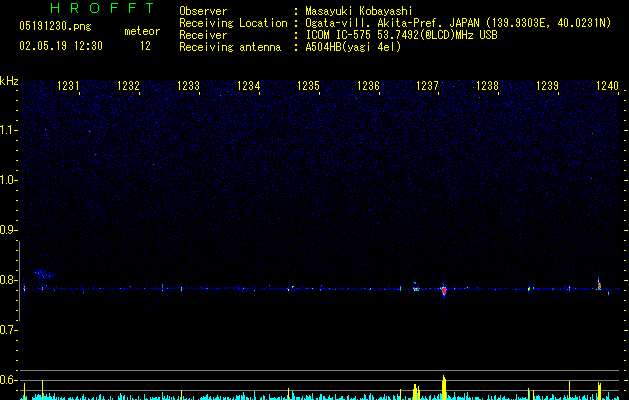Click observer name Masayuki Kobayashi
This screenshot has height=400, width=629.
[359, 11]
